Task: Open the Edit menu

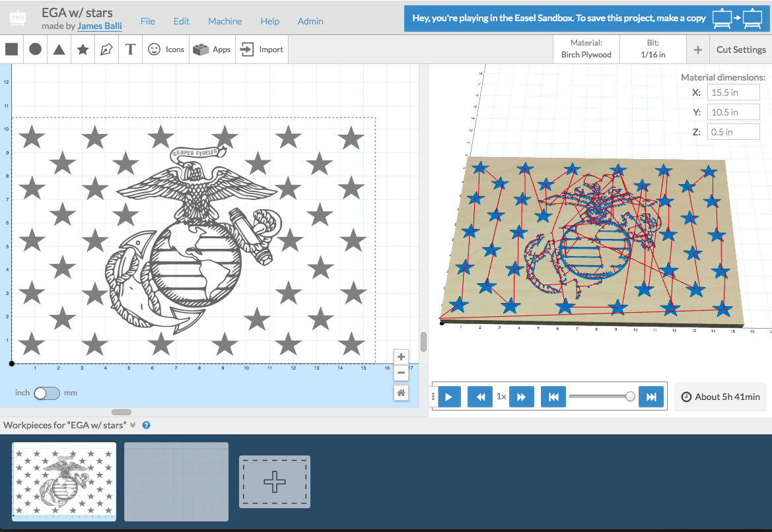Action: pyautogui.click(x=181, y=21)
